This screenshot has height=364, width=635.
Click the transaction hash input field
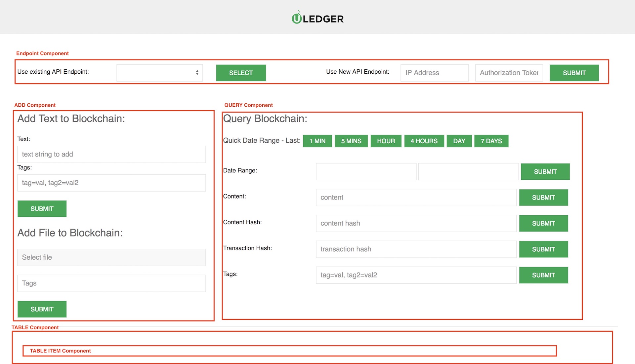(x=416, y=249)
